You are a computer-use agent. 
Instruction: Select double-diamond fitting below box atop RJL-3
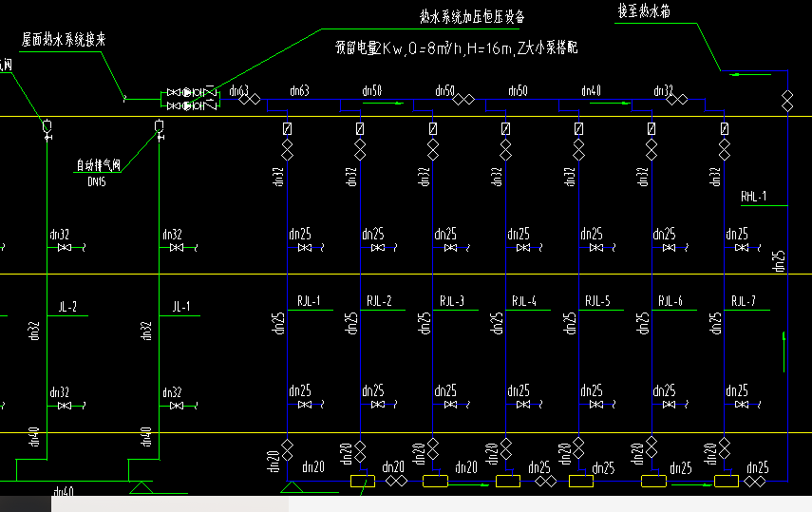point(433,150)
